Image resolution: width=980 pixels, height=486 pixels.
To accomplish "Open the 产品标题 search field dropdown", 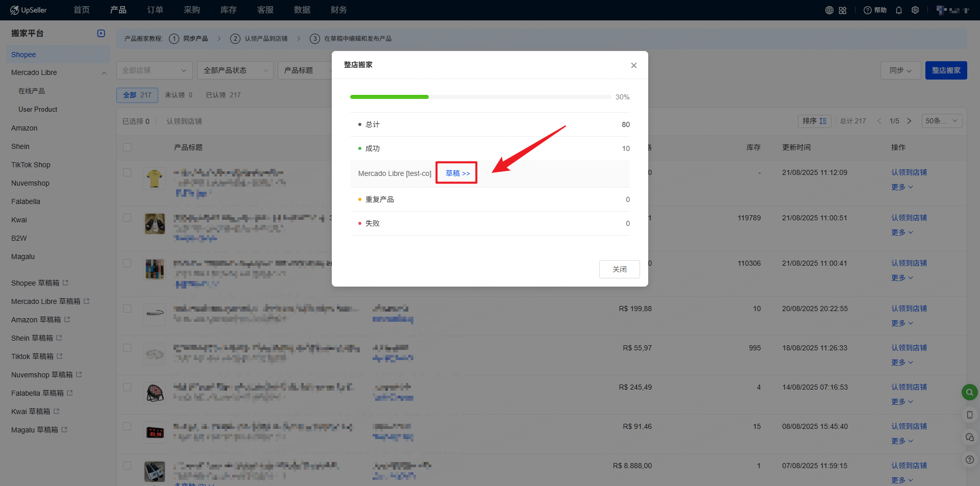I will coord(305,70).
